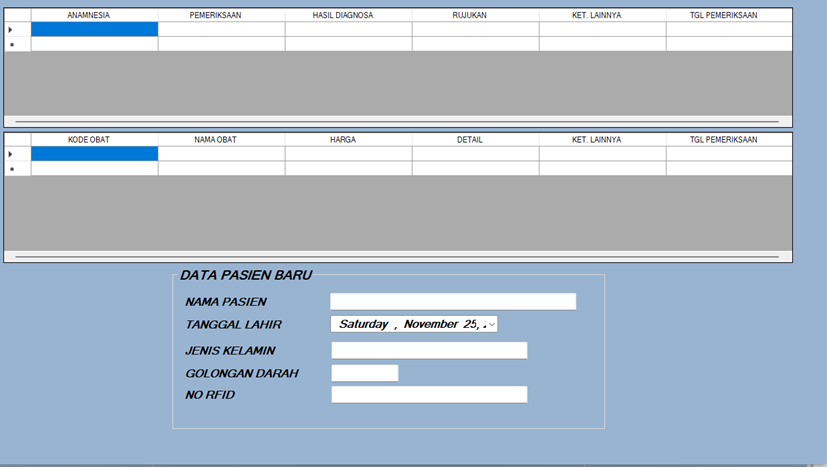Click the current-row arrow in the obat grid
Image resolution: width=827 pixels, height=467 pixels.
tap(11, 154)
